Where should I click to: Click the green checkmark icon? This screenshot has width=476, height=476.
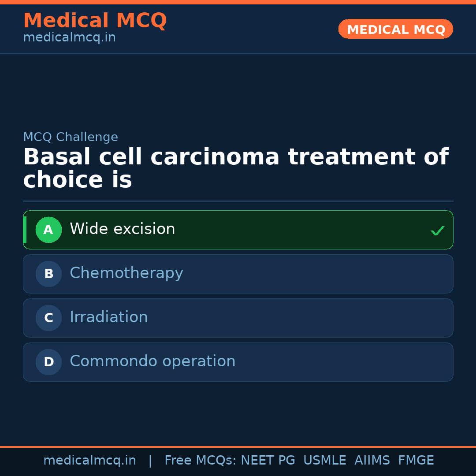[437, 231]
